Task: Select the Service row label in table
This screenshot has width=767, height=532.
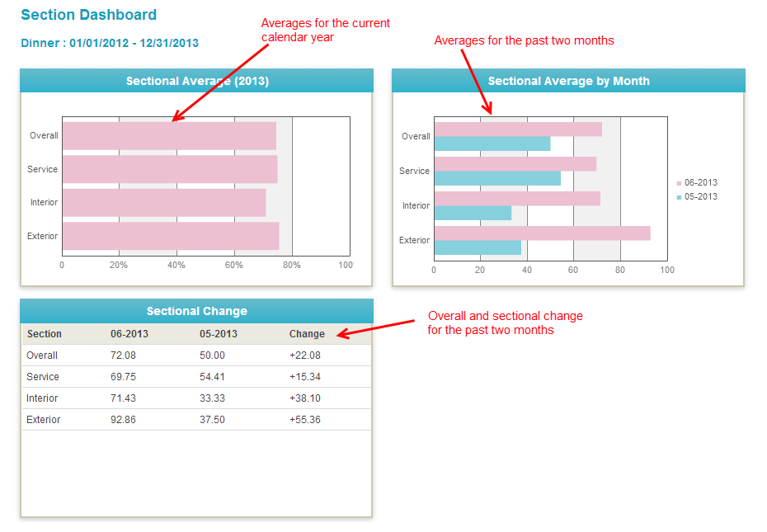Action: pos(43,377)
